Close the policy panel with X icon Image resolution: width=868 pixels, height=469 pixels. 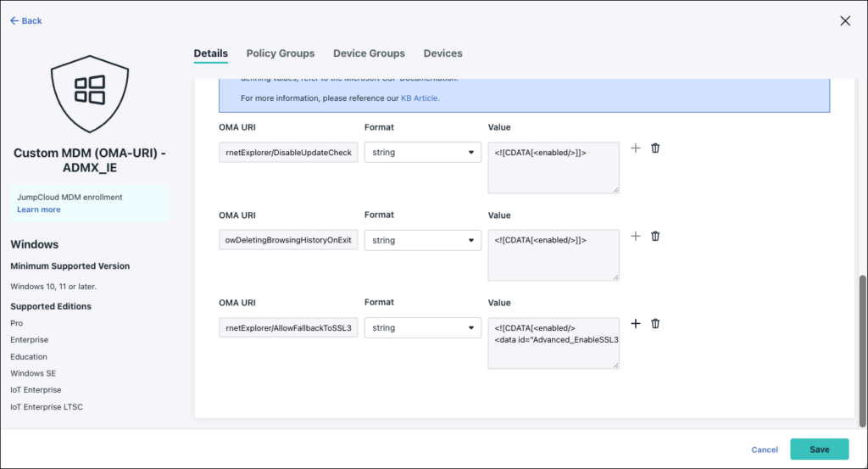point(844,21)
